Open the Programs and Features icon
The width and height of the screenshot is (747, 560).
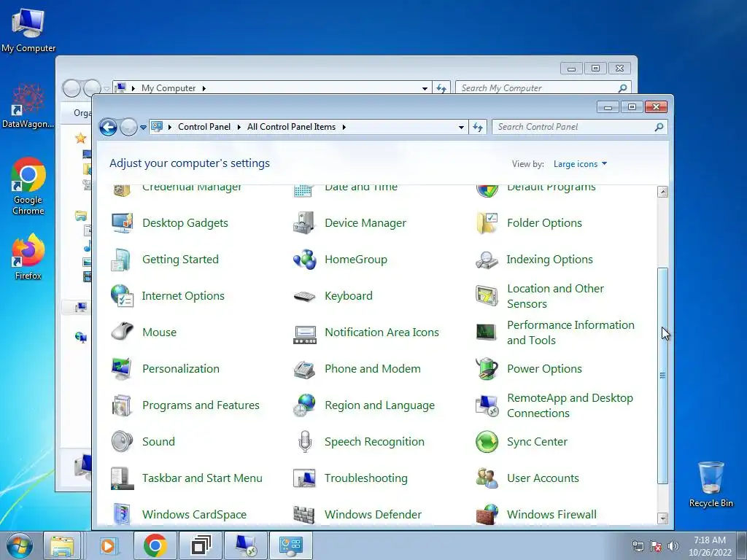click(x=122, y=405)
